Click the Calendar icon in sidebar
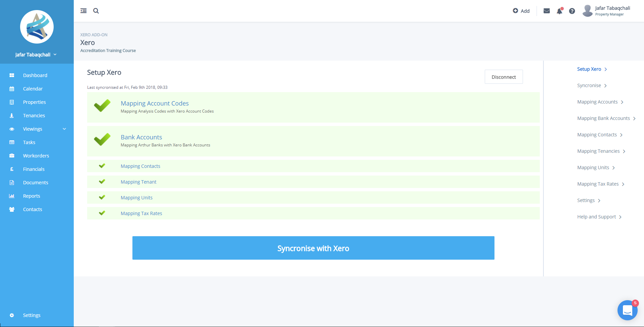644x327 pixels. pyautogui.click(x=12, y=89)
